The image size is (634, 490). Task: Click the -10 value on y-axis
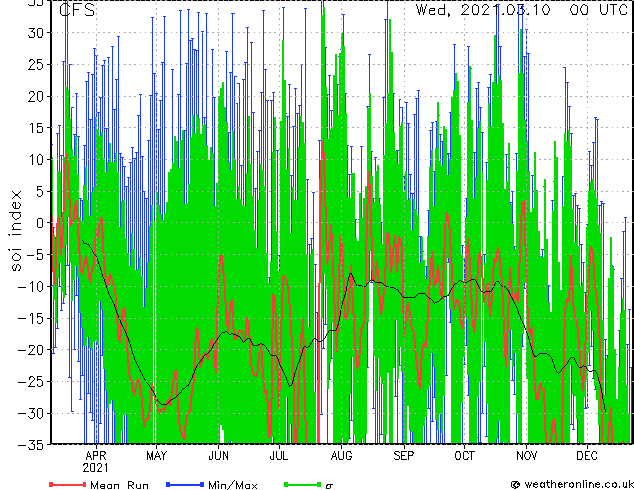click(31, 286)
